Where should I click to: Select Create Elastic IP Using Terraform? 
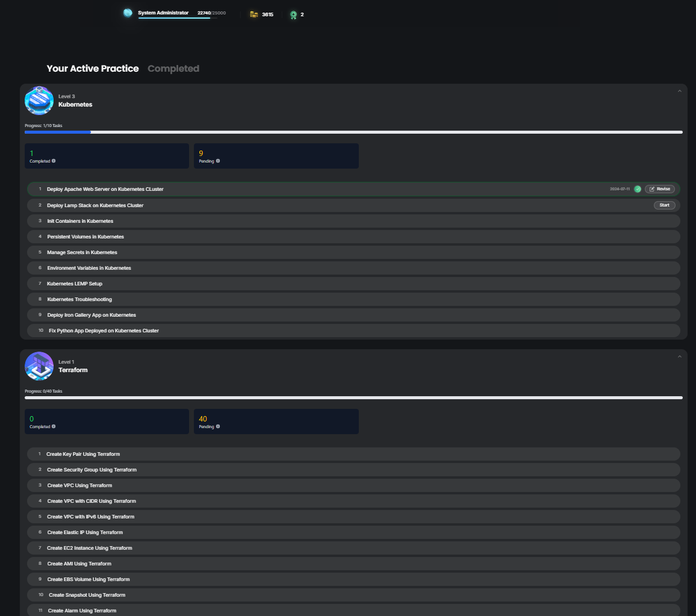pos(353,532)
